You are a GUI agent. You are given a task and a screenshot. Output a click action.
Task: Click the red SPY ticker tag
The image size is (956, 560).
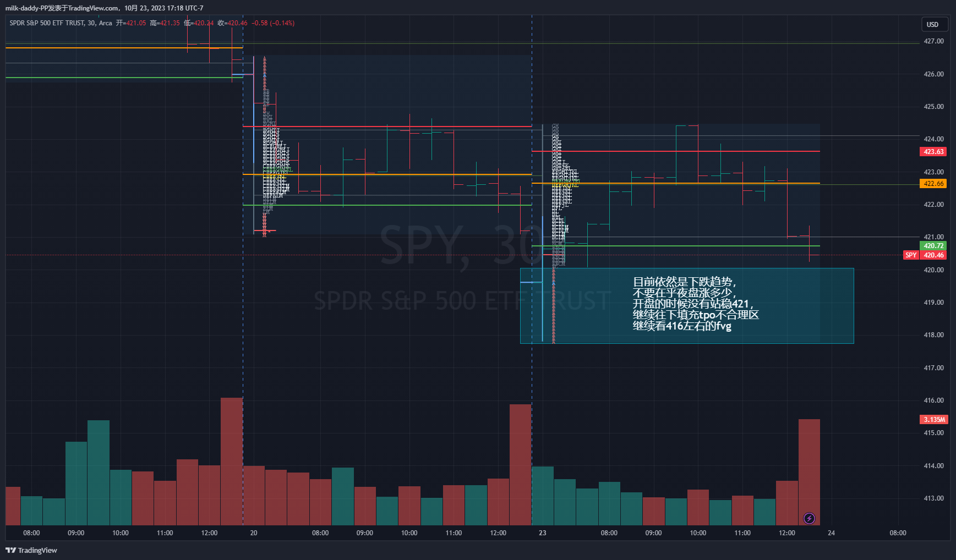pos(911,255)
